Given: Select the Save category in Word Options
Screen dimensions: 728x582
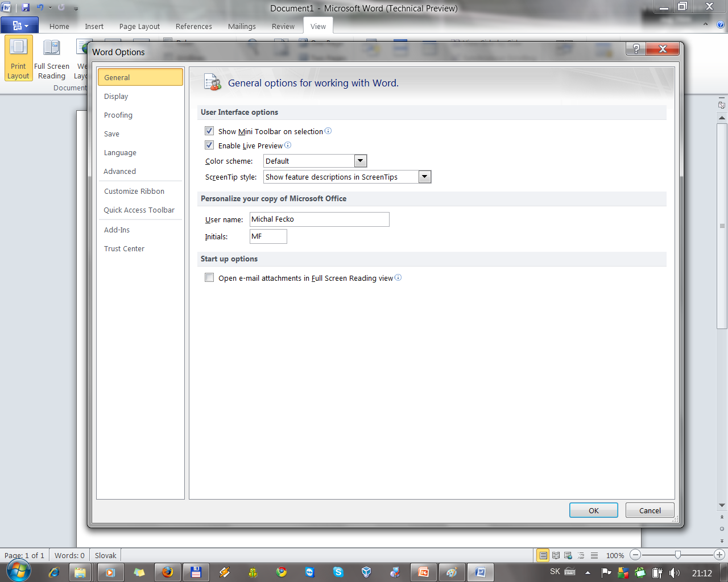Looking at the screenshot, I should click(140, 134).
